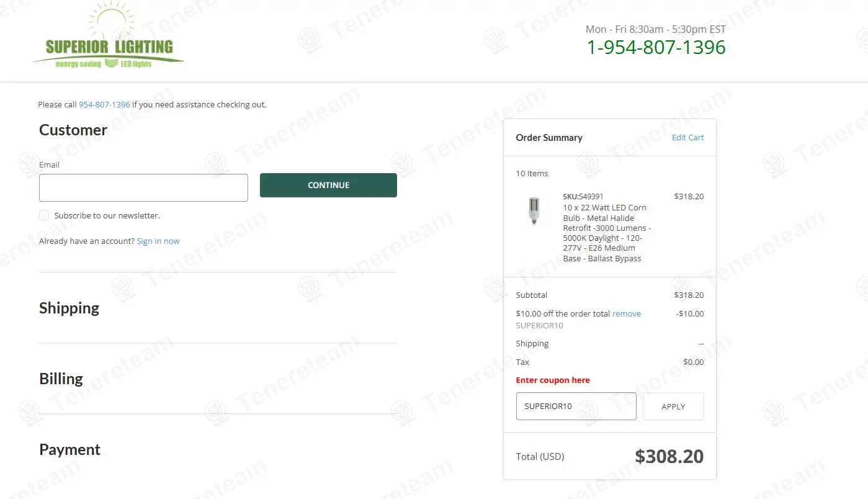Click the LED corn bulb product thumbnail
The width and height of the screenshot is (868, 499).
(534, 211)
